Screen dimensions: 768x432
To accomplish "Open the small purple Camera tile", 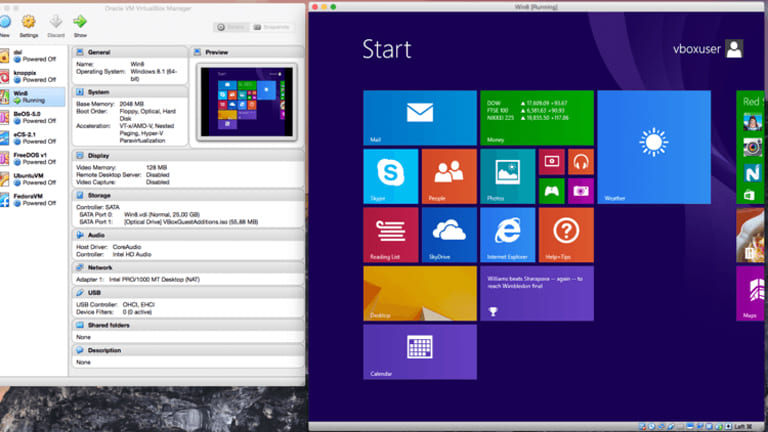I will click(581, 191).
